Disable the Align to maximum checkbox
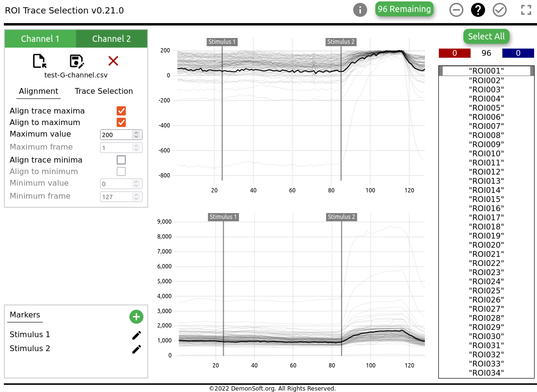The width and height of the screenshot is (537, 392). pos(121,122)
